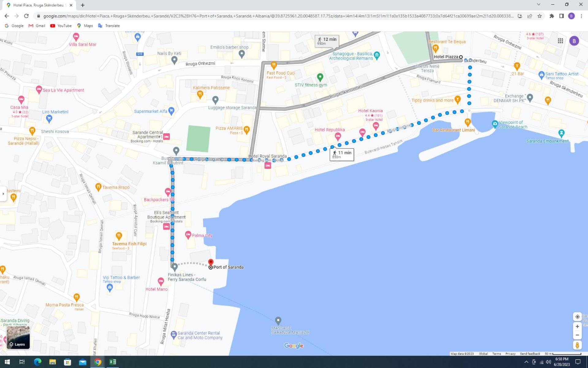
Task: Click the zoom out minus button
Action: pos(577,335)
